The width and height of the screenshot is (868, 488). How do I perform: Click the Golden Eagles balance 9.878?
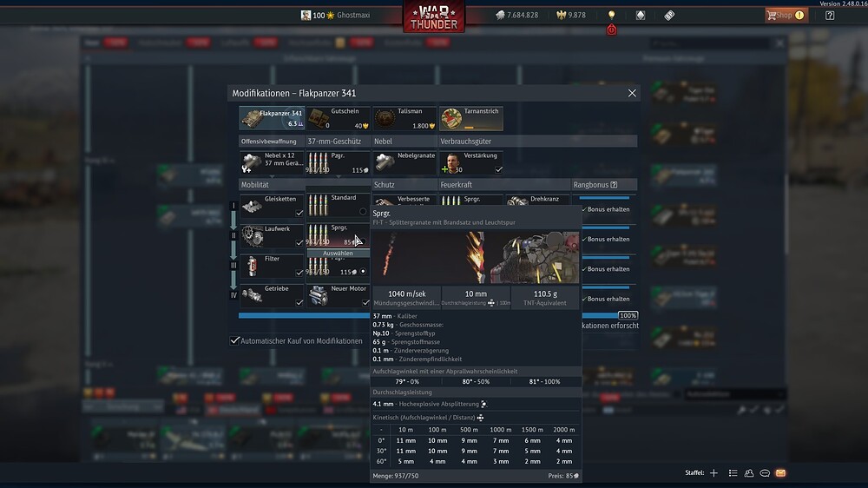click(571, 15)
